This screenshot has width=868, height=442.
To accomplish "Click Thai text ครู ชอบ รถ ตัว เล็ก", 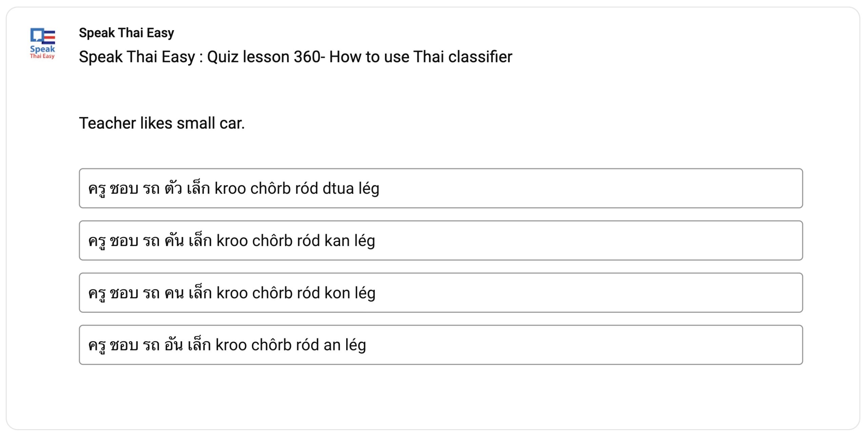I will (x=149, y=188).
